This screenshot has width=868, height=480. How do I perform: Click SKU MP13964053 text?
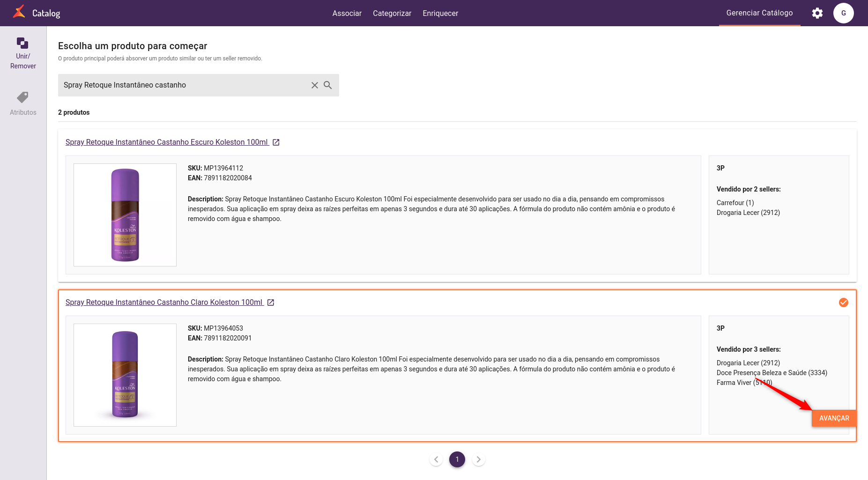tap(215, 328)
